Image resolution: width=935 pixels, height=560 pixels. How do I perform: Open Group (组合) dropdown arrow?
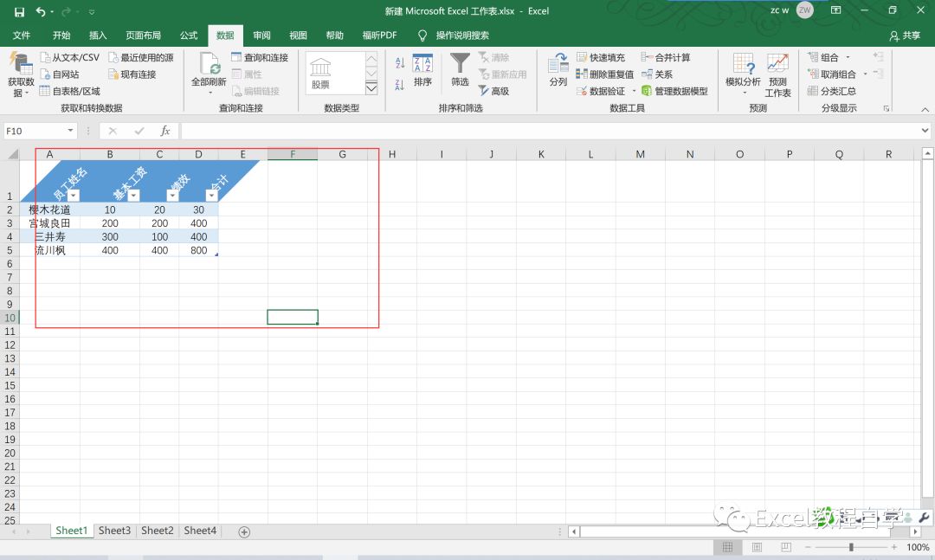[x=848, y=57]
